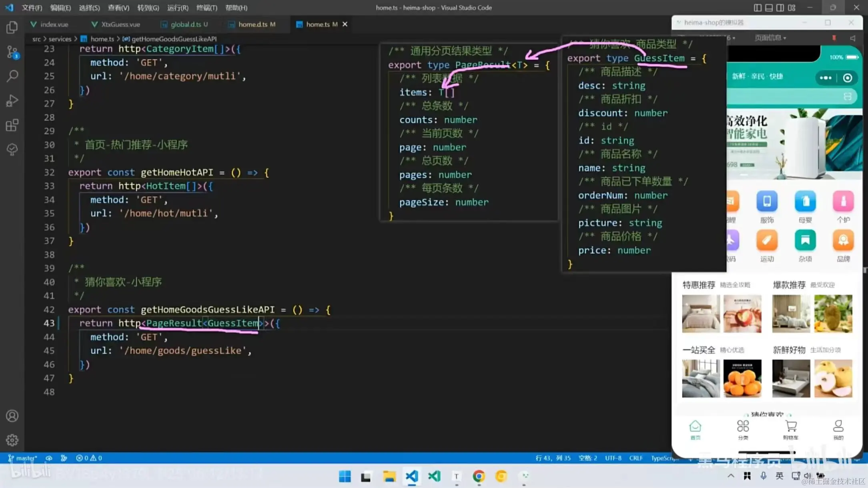The image size is (868, 488).
Task: Open the 帮助(H) menu
Action: tap(236, 8)
